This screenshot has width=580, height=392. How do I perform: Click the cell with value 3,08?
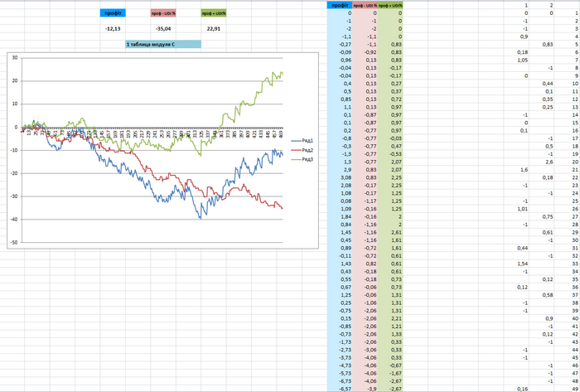(x=340, y=177)
